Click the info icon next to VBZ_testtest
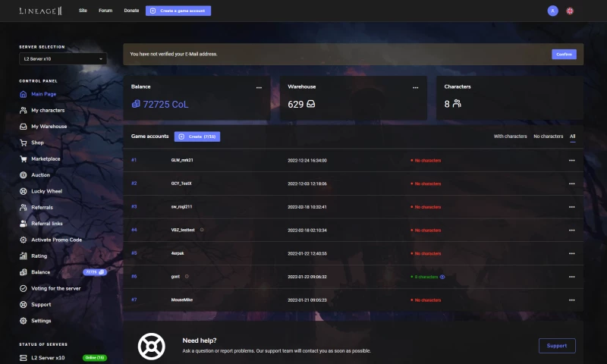The height and width of the screenshot is (364, 607). [202, 230]
